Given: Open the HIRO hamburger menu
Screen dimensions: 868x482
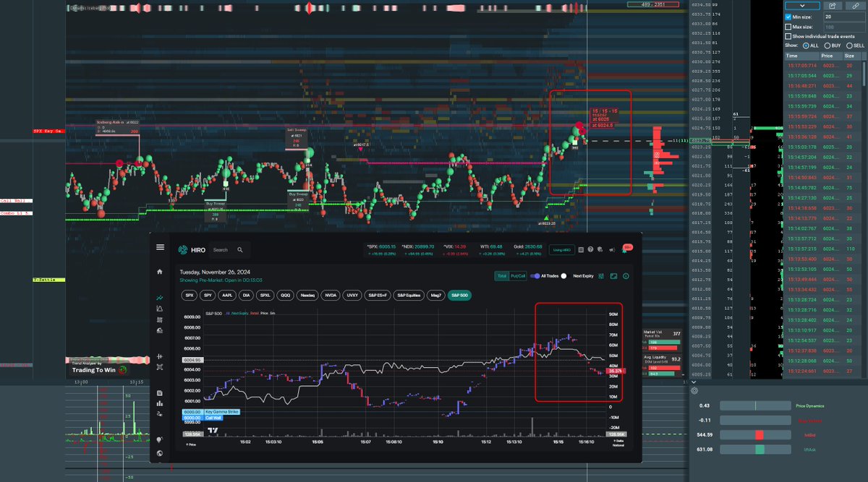Looking at the screenshot, I should 160,247.
